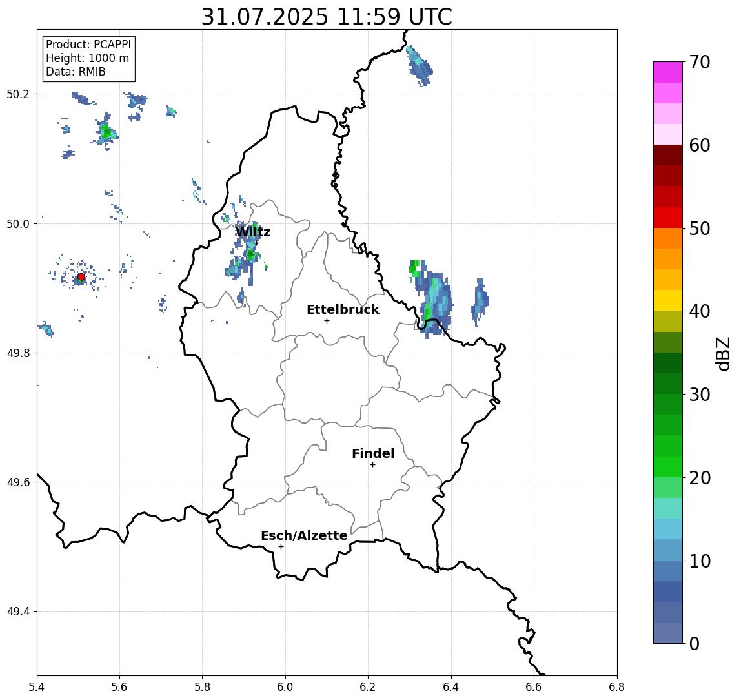Click the cross marker below Ettelbruck
The image size is (739, 700).
point(327,321)
